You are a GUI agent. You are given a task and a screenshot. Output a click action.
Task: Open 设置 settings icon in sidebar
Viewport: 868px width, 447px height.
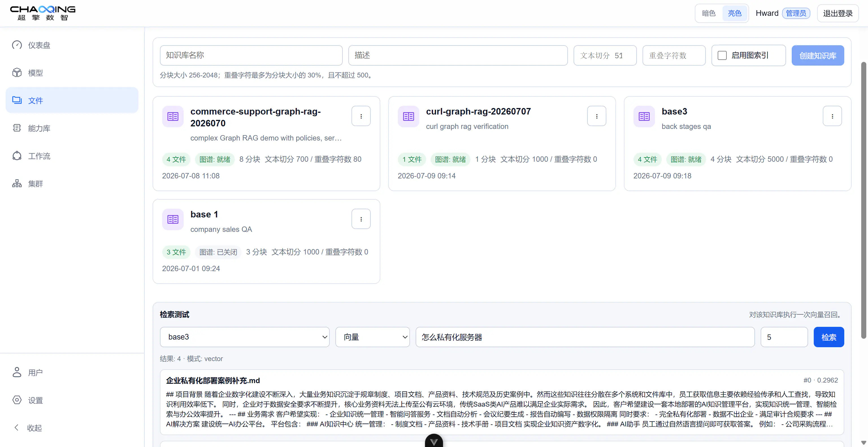[x=17, y=400]
